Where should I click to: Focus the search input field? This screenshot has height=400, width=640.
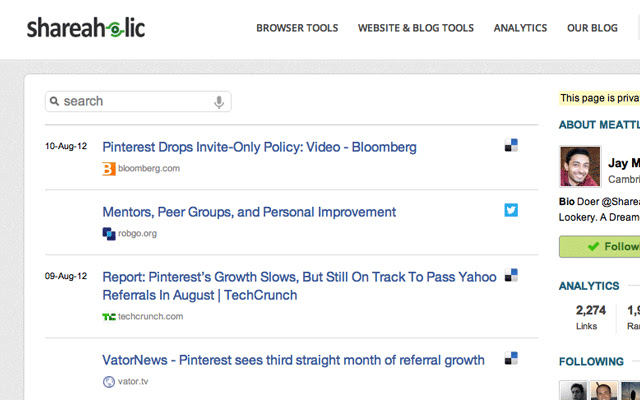(135, 102)
